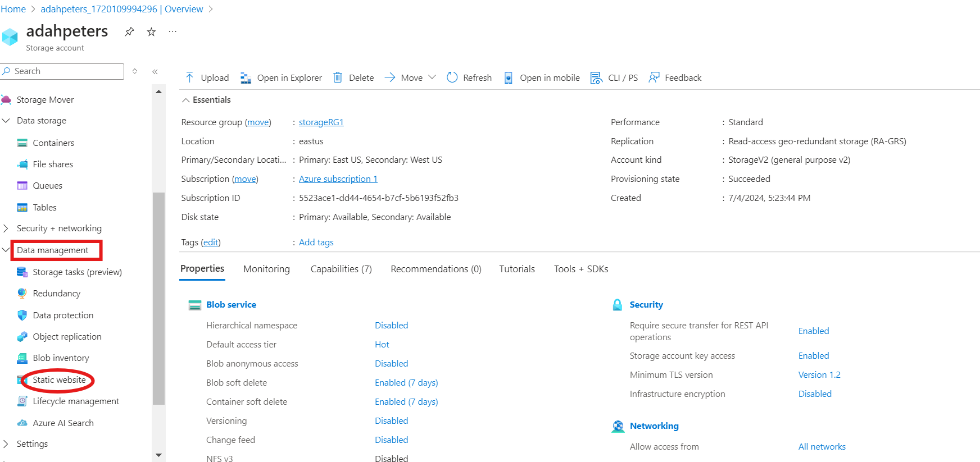Click the Tables icon in sidebar
980x462 pixels.
(22, 208)
